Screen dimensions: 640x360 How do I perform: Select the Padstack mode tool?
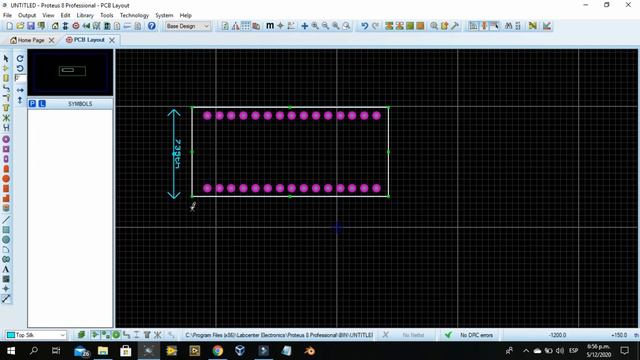[6, 208]
